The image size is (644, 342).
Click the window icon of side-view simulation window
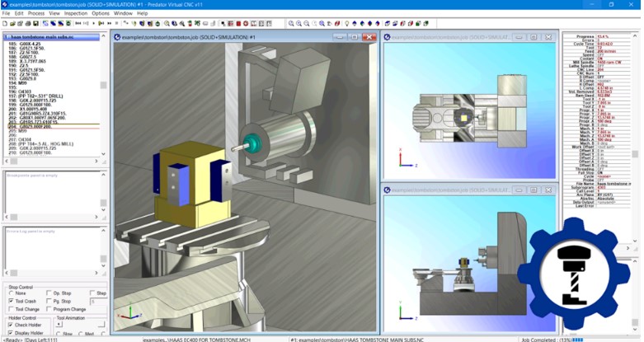[x=387, y=190]
